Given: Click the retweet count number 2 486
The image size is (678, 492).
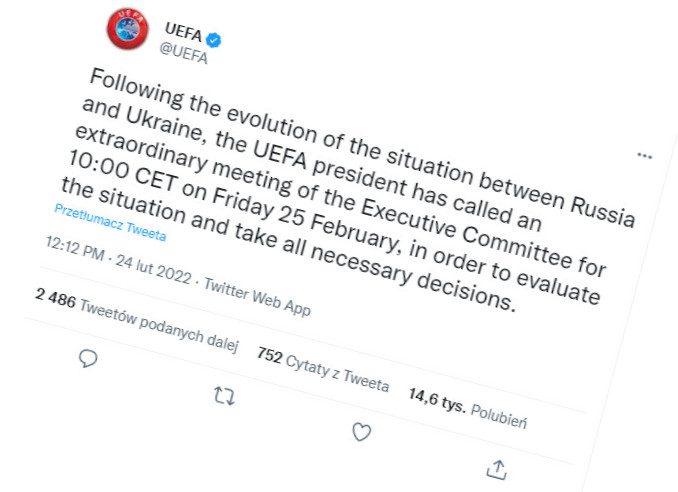Looking at the screenshot, I should (55, 298).
